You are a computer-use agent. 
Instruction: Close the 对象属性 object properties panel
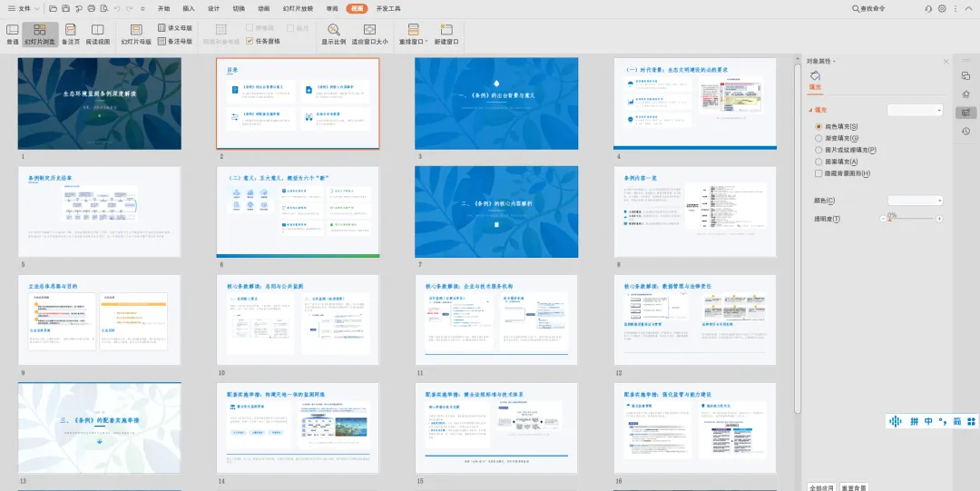pos(946,62)
